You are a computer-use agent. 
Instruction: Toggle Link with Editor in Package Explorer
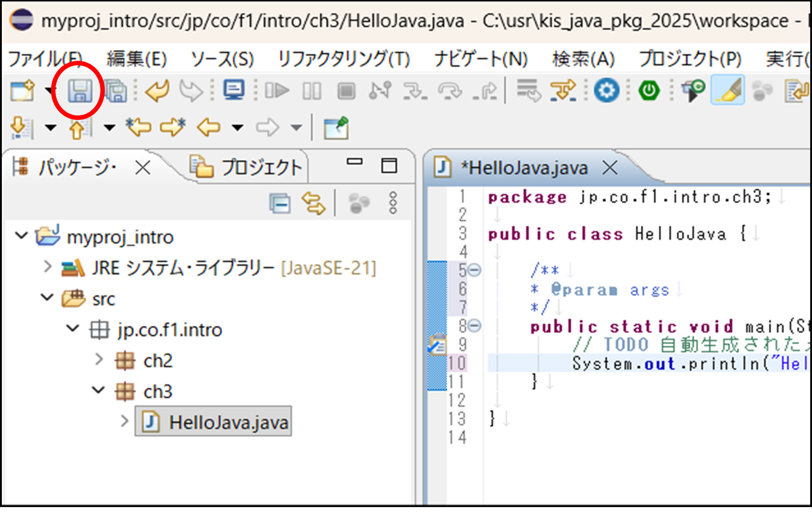313,203
